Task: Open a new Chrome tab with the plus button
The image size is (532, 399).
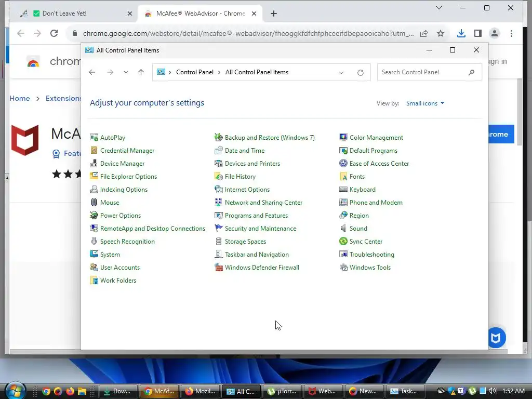Action: point(274,14)
